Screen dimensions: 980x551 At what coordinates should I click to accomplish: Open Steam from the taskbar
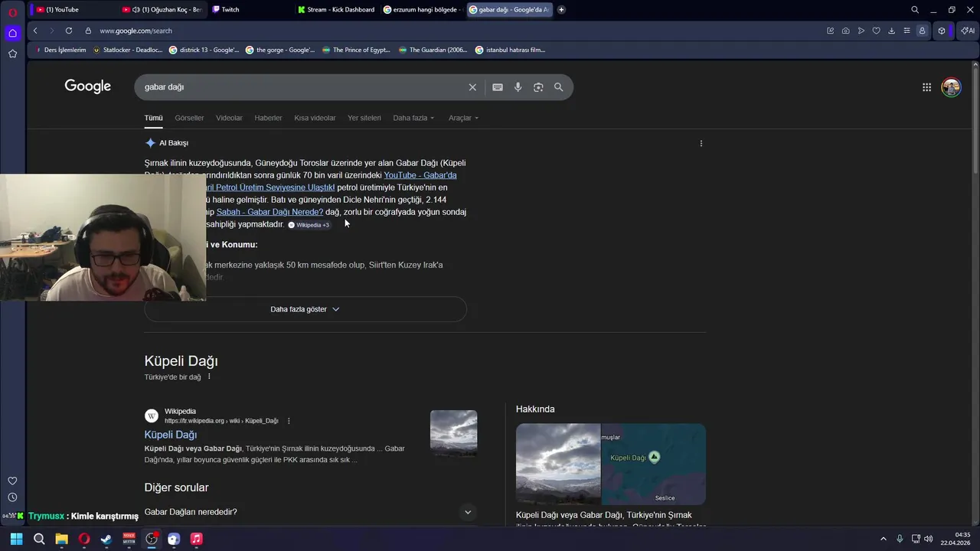[106, 539]
